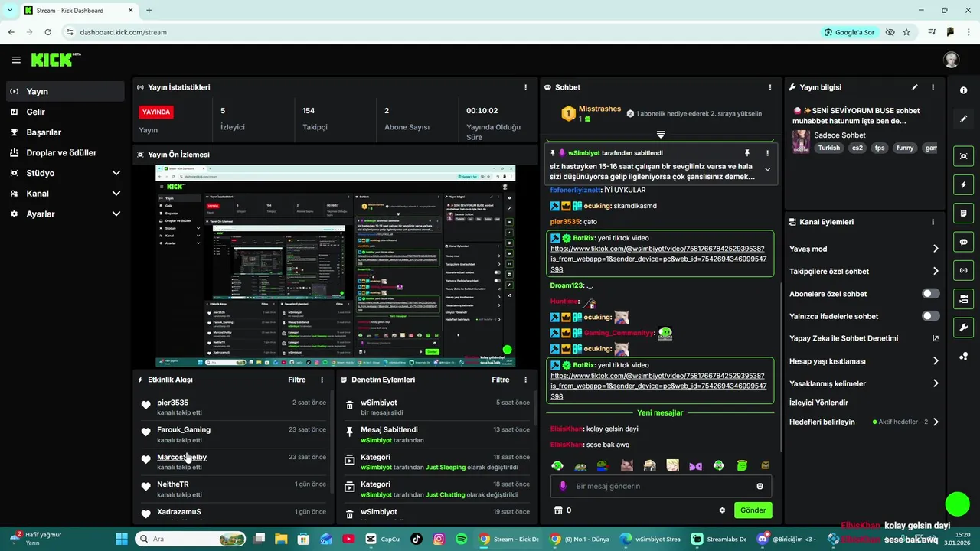
Task: Click the collapse arrow under Misstrashes leaderboard
Action: [660, 135]
